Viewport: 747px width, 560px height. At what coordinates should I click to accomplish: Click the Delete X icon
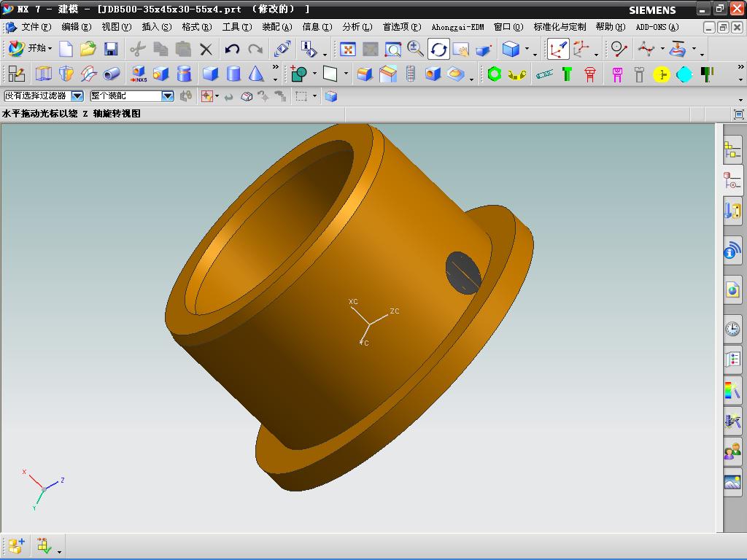click(x=206, y=49)
